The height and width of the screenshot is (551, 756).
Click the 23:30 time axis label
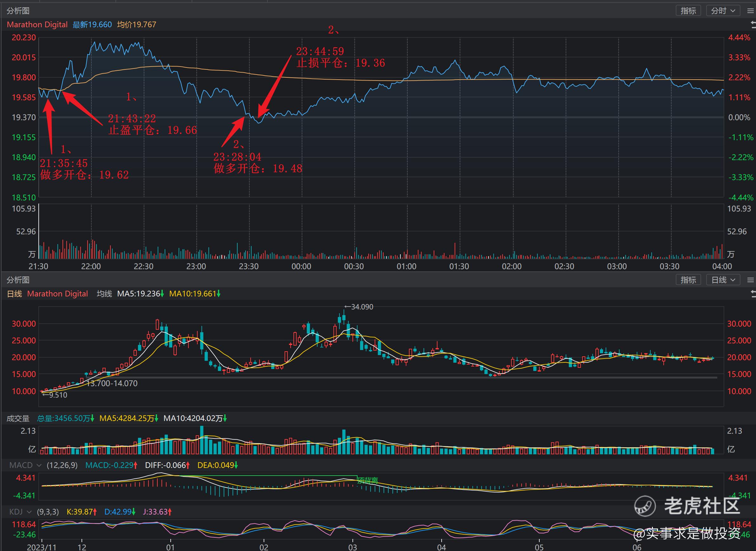pos(249,266)
